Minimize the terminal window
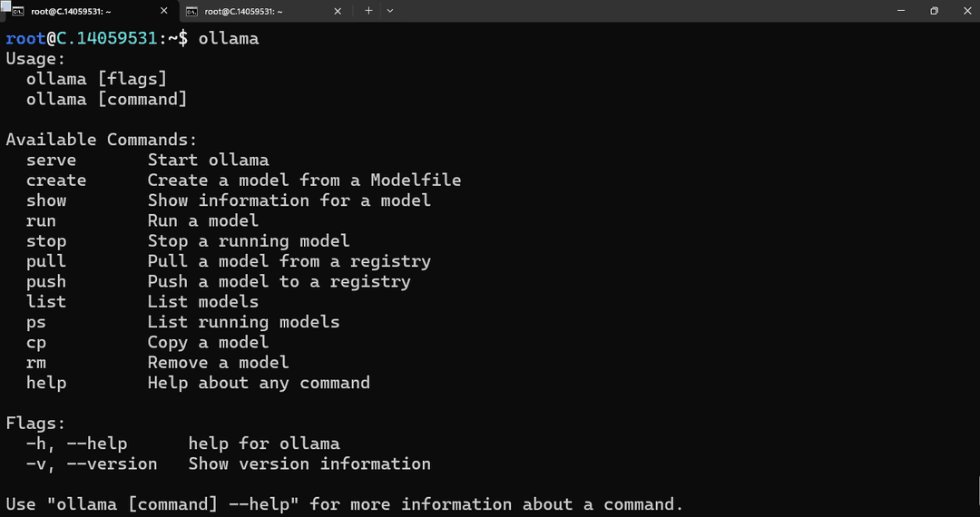 [x=901, y=11]
